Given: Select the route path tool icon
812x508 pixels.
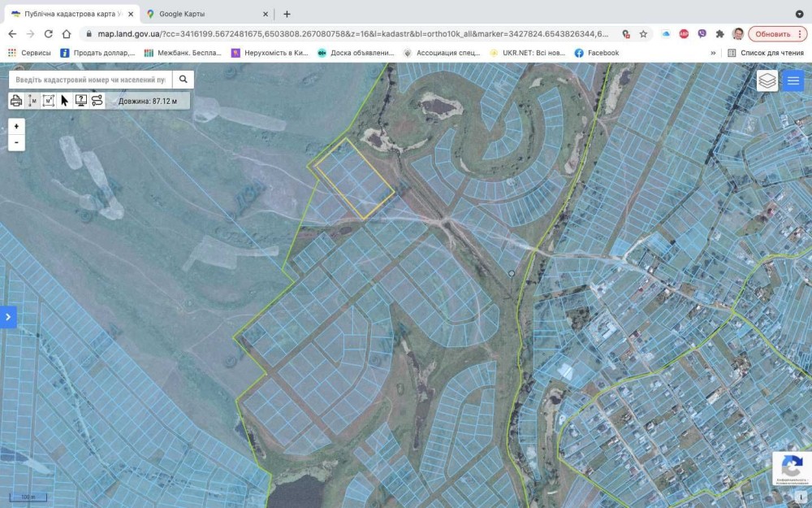Looking at the screenshot, I should (97, 101).
